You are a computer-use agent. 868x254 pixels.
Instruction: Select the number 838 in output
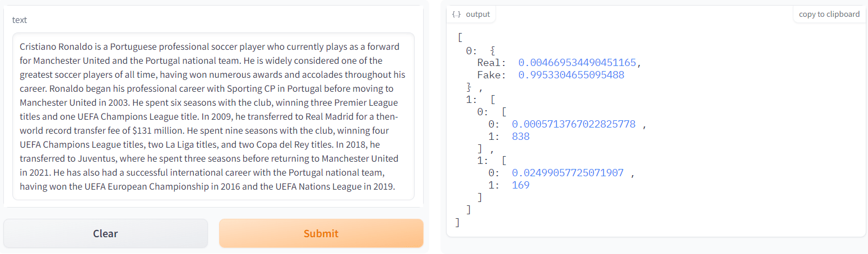(x=521, y=136)
